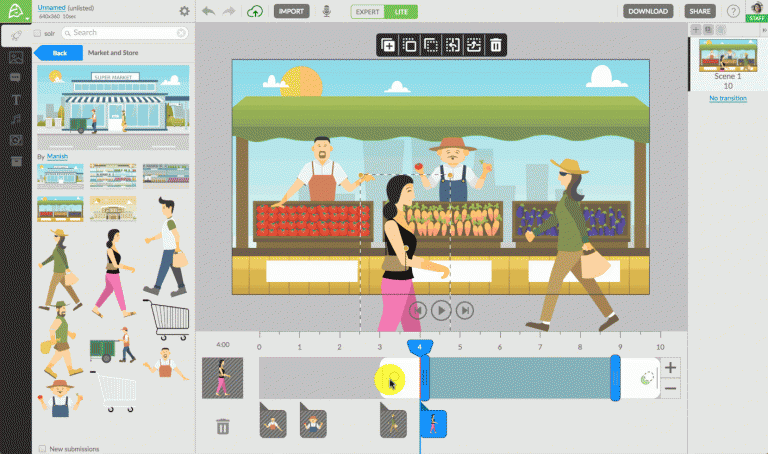Screen dimensions: 768x454
Task: Open the music library sidebar icon
Action: coord(15,119)
